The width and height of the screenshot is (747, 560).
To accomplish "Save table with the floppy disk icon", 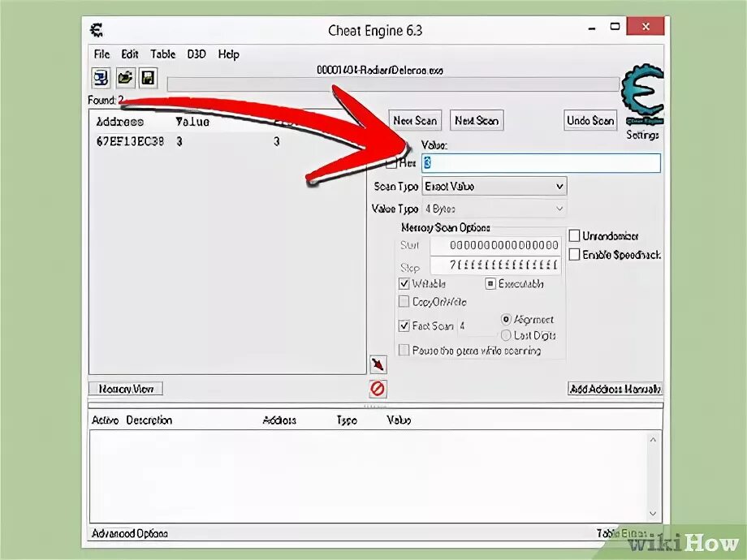I will (149, 78).
